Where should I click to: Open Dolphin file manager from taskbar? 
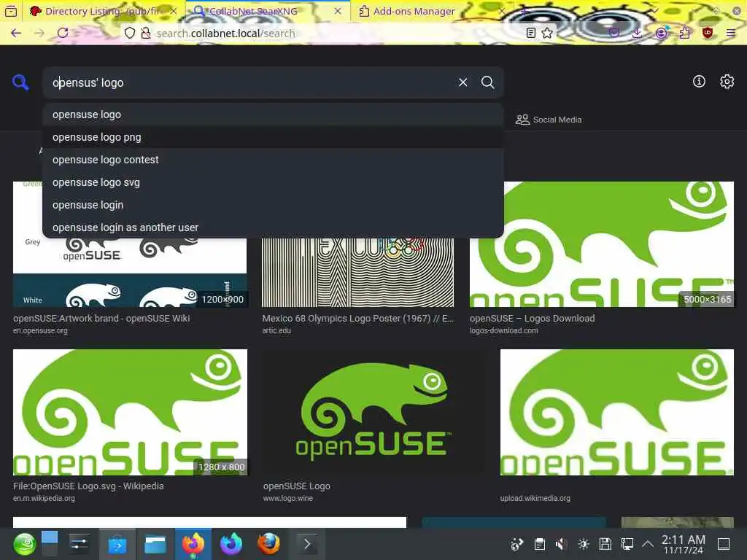[x=155, y=544]
